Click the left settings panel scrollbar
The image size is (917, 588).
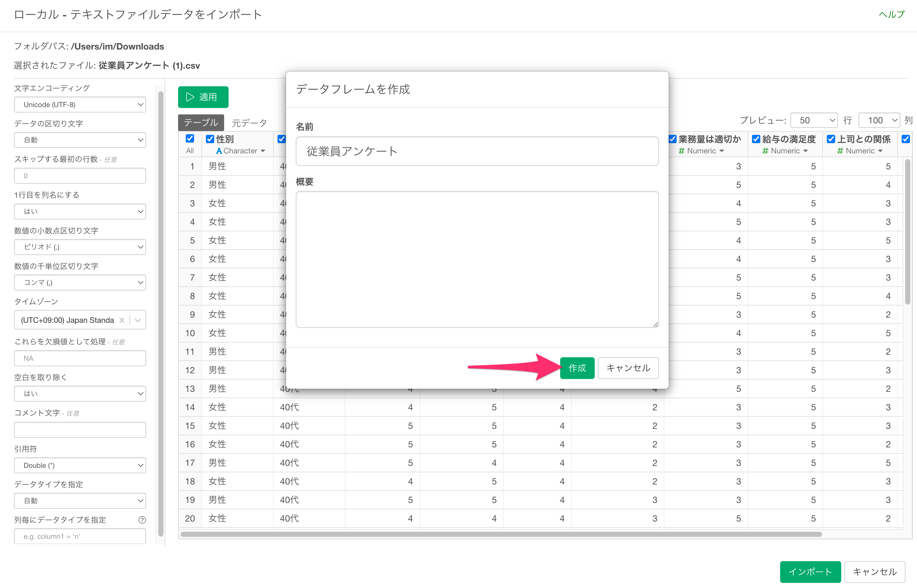161,314
